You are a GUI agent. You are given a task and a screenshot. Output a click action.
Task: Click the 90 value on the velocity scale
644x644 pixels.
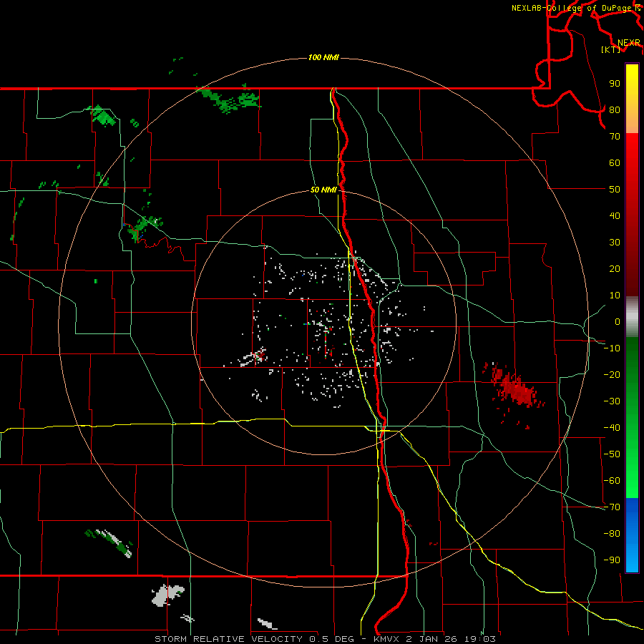click(x=615, y=84)
